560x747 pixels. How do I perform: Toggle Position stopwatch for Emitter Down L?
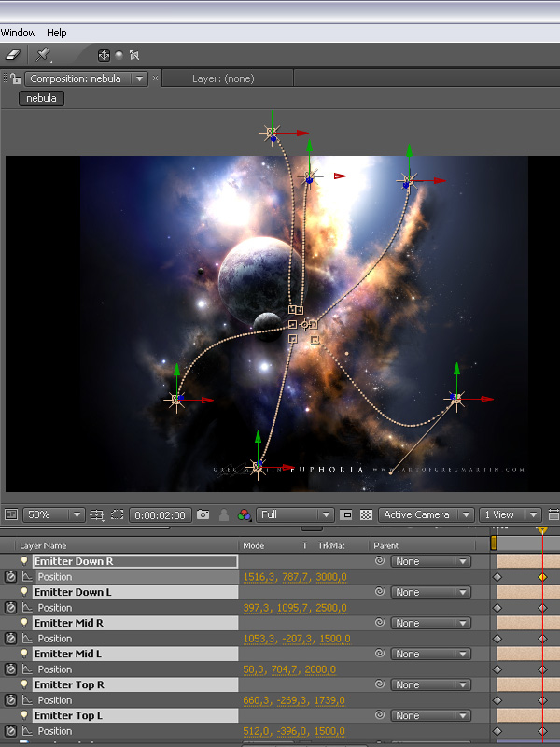click(x=10, y=608)
